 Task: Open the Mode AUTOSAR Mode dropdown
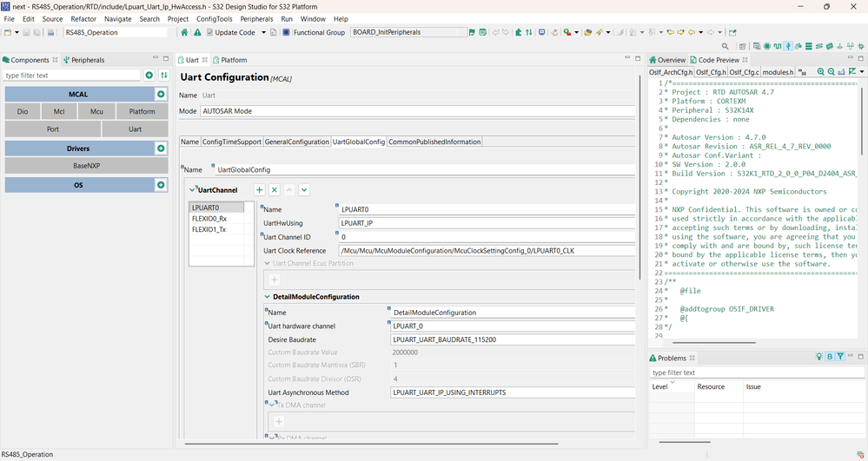(417, 111)
